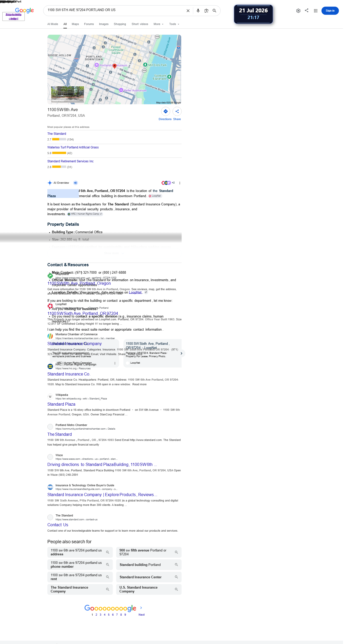Click the Wikipedia result favicon

click(50, 397)
